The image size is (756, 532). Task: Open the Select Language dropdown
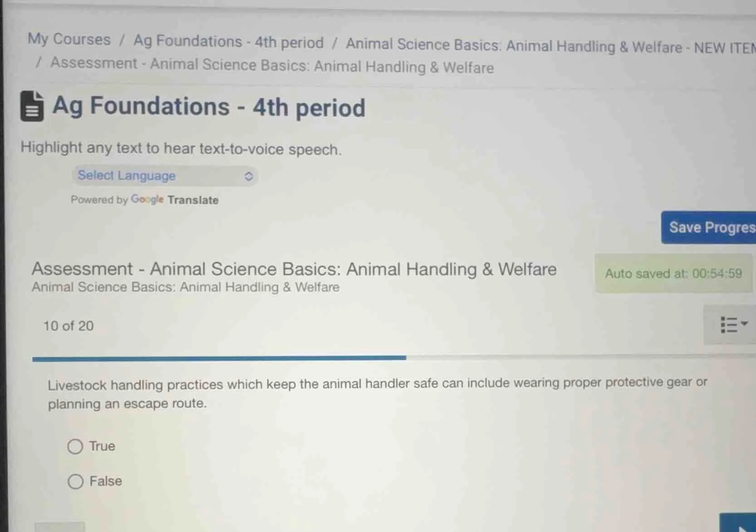coord(164,176)
